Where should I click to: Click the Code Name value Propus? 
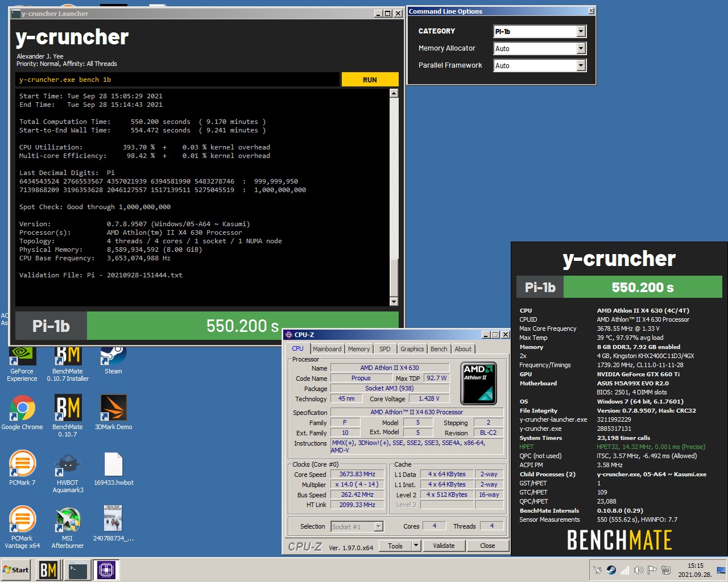coord(361,379)
